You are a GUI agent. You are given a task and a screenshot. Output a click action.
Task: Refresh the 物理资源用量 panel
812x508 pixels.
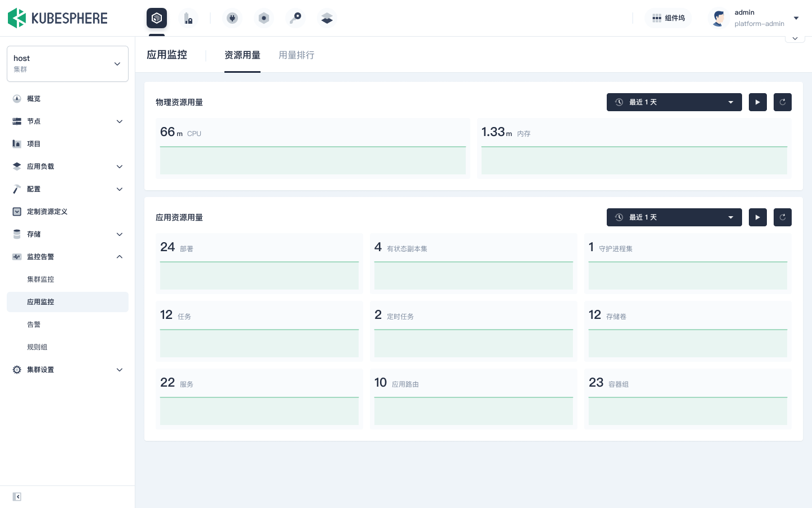pyautogui.click(x=783, y=102)
